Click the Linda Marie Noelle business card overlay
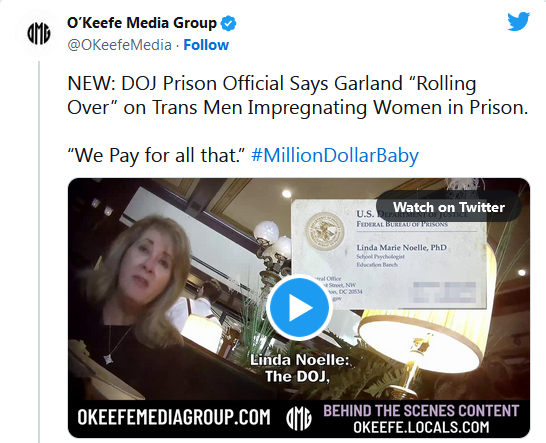The image size is (546, 443). (389, 255)
